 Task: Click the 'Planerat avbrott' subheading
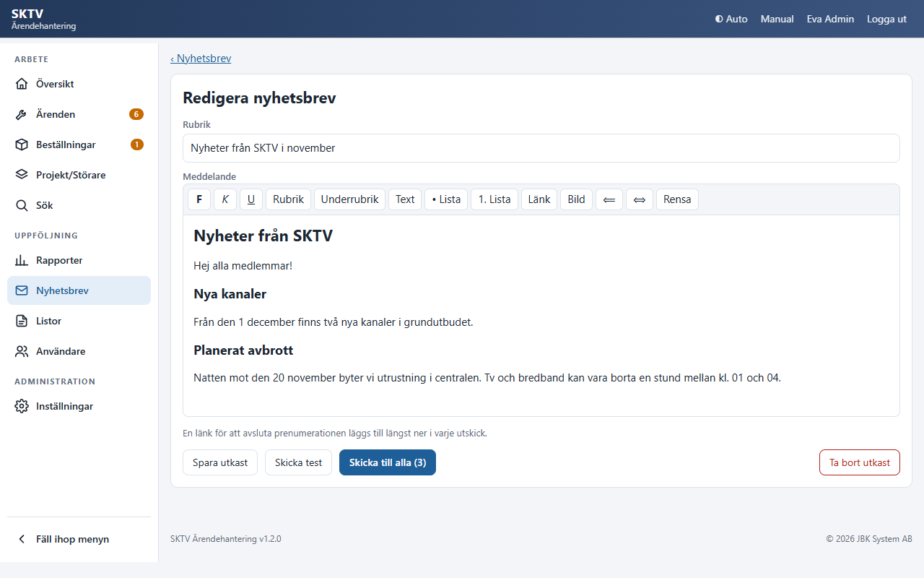coord(243,350)
